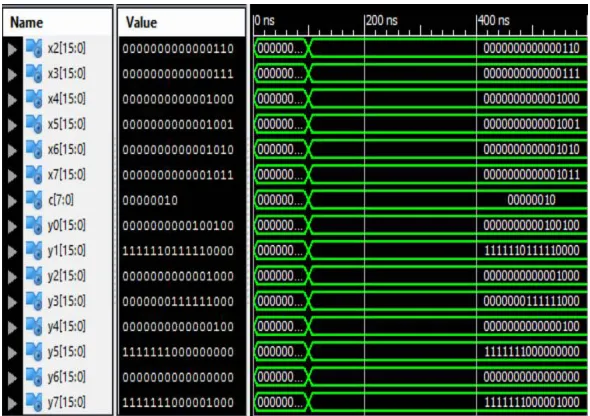This screenshot has width=590, height=416.
Task: Click the c waveform value 00000010
Action: pos(531,200)
